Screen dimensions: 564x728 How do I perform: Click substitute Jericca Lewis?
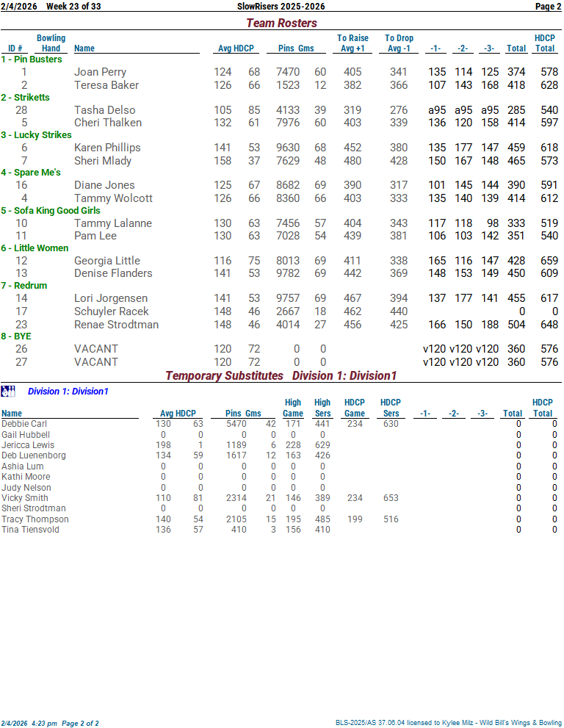(x=28, y=445)
